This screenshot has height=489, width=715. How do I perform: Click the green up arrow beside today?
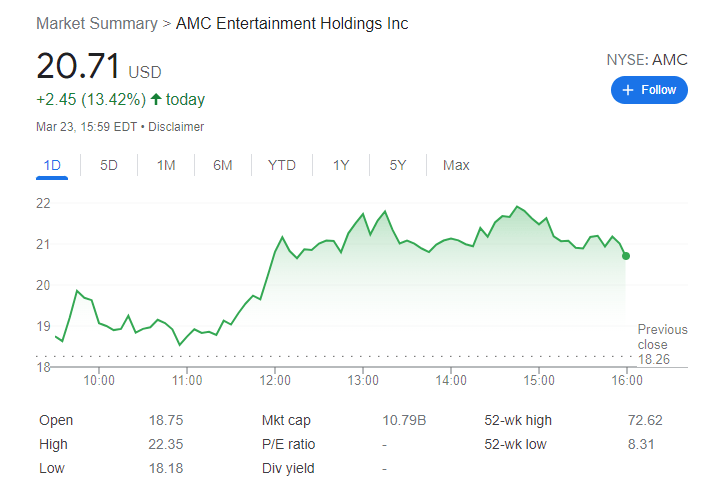156,99
